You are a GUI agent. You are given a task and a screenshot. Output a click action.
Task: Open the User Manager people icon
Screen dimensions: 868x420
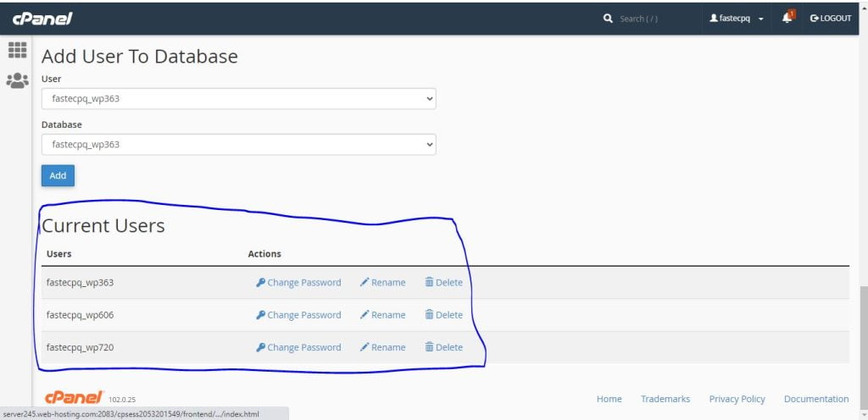tap(17, 80)
